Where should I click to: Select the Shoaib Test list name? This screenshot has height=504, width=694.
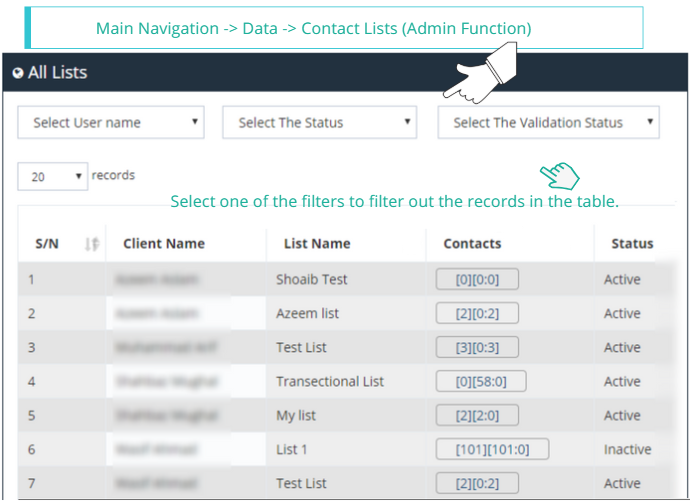tap(312, 280)
